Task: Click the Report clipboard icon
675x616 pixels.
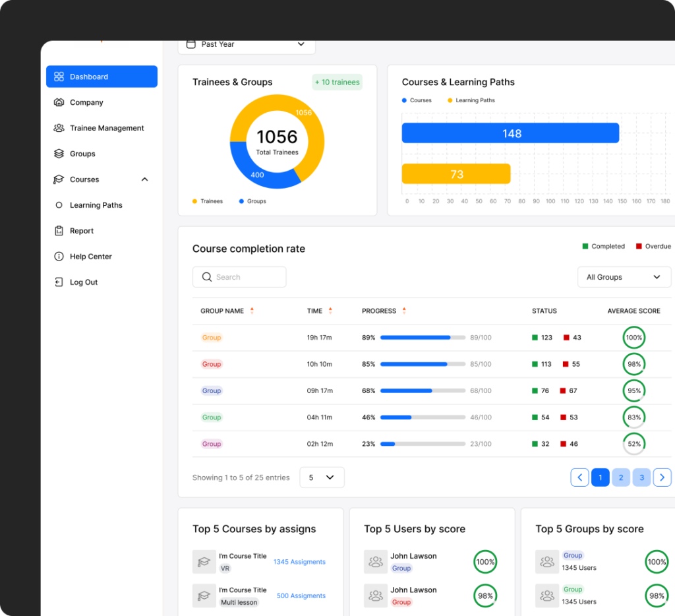Action: (x=59, y=231)
